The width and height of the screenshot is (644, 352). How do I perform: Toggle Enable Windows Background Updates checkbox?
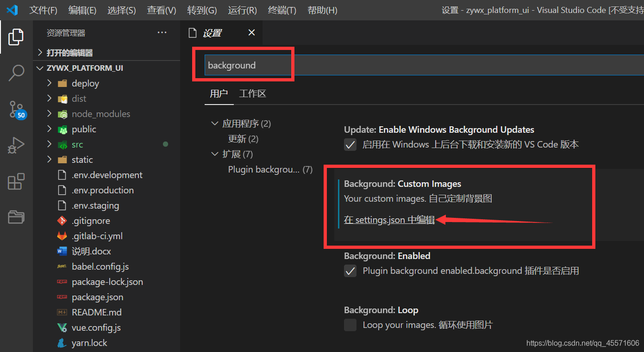click(350, 145)
